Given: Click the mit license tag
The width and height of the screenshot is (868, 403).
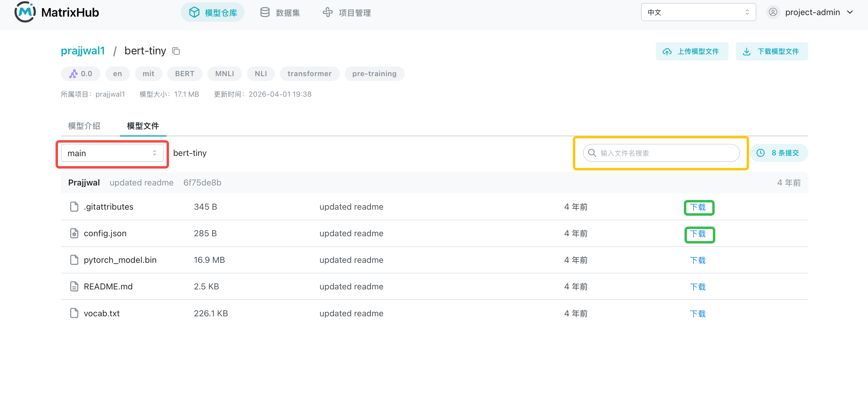Looking at the screenshot, I should (x=148, y=73).
